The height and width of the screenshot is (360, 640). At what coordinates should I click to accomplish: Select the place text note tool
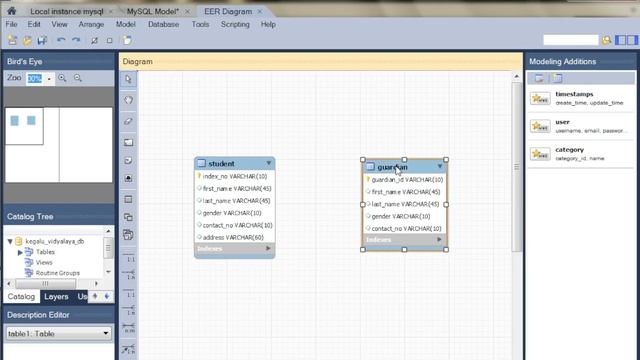(129, 160)
